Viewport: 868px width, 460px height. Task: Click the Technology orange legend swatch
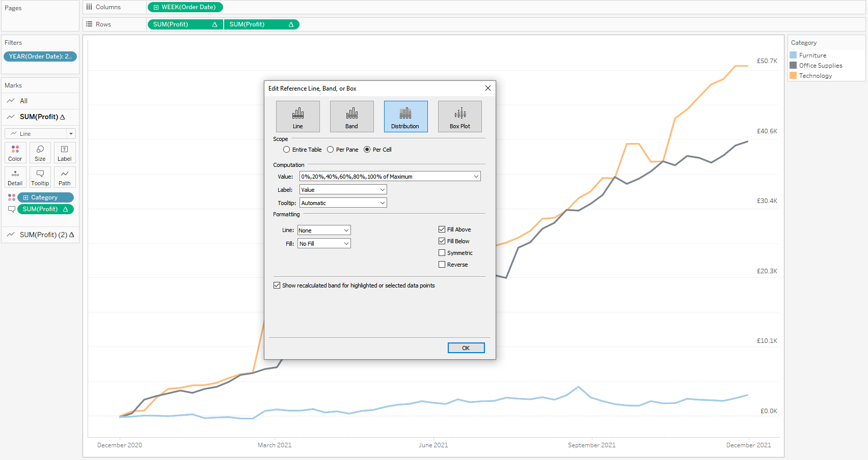click(793, 76)
